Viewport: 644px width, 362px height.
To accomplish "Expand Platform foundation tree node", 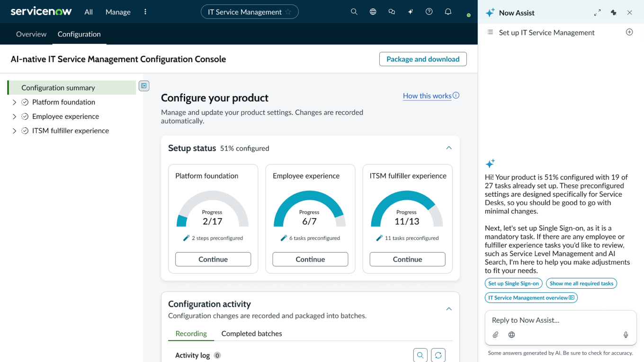I will click(14, 102).
